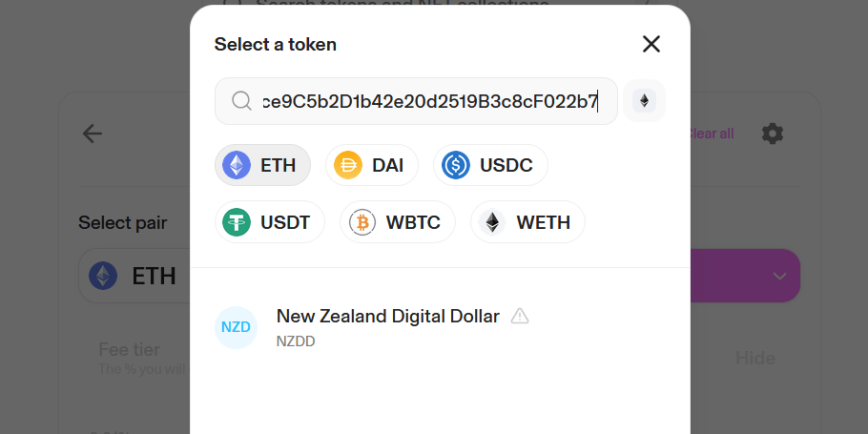Click the Tether logo in USDT chip
868x434 pixels.
pos(237,222)
